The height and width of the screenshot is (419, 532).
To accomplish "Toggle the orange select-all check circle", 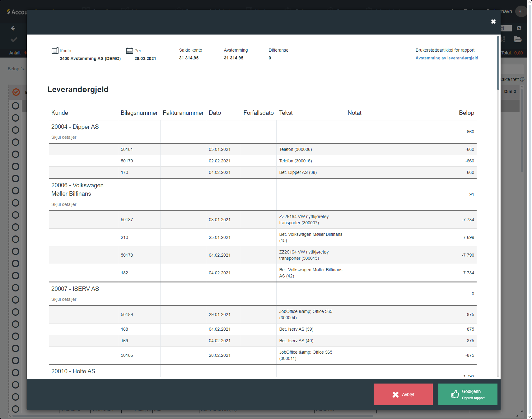I will [16, 92].
